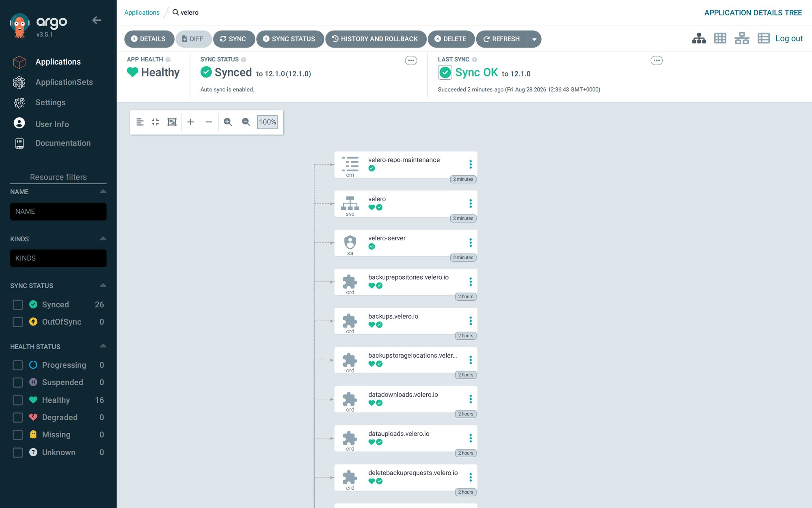Viewport: 812px width, 508px height.
Task: Click the DIFF button
Action: (x=193, y=39)
